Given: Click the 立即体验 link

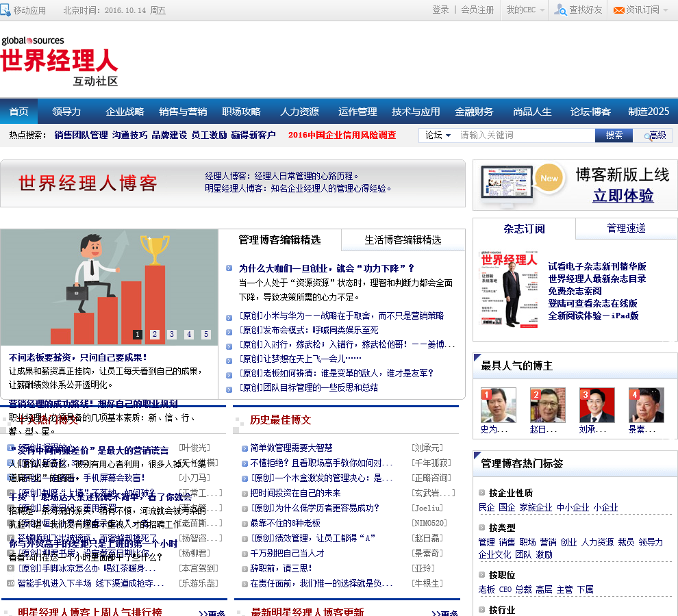Looking at the screenshot, I should (x=623, y=196).
